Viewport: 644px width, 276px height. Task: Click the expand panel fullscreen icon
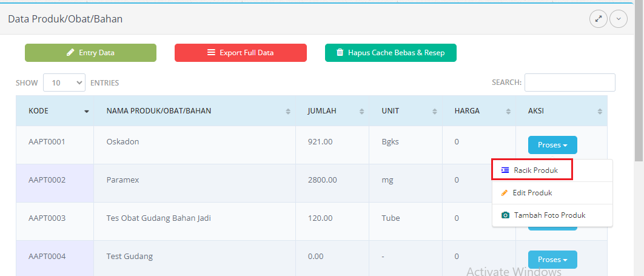pyautogui.click(x=599, y=19)
